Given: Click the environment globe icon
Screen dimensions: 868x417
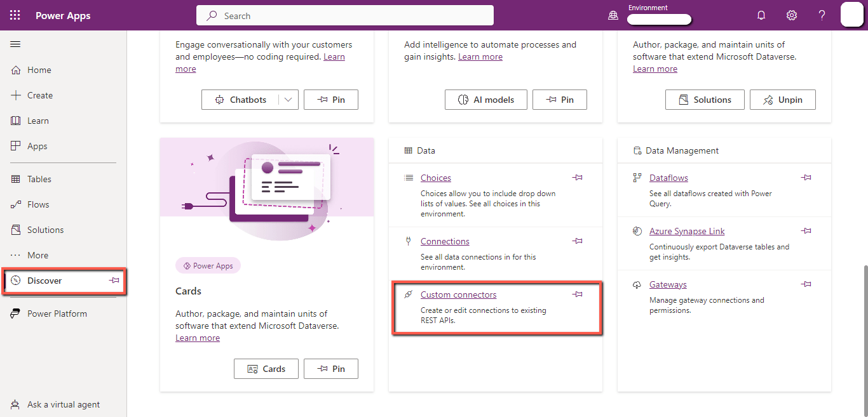Looking at the screenshot, I should pyautogui.click(x=613, y=16).
